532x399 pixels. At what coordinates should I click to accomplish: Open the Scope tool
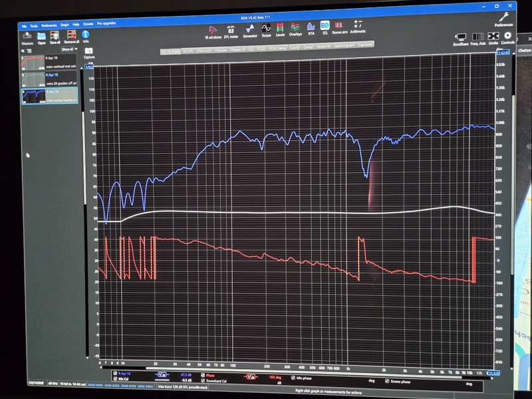[266, 30]
